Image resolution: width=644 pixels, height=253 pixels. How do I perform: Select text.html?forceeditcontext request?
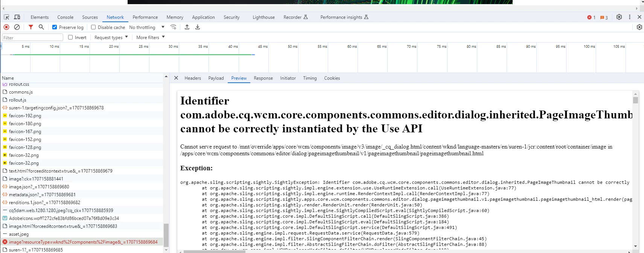pos(82,171)
